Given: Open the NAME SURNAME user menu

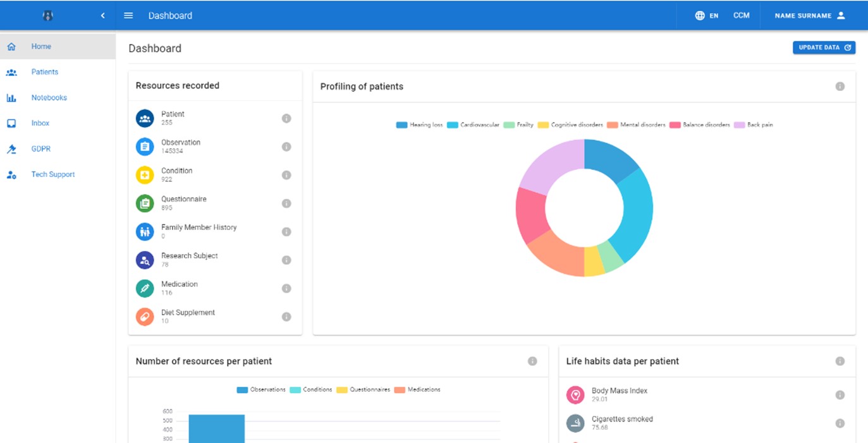Looking at the screenshot, I should [810, 16].
